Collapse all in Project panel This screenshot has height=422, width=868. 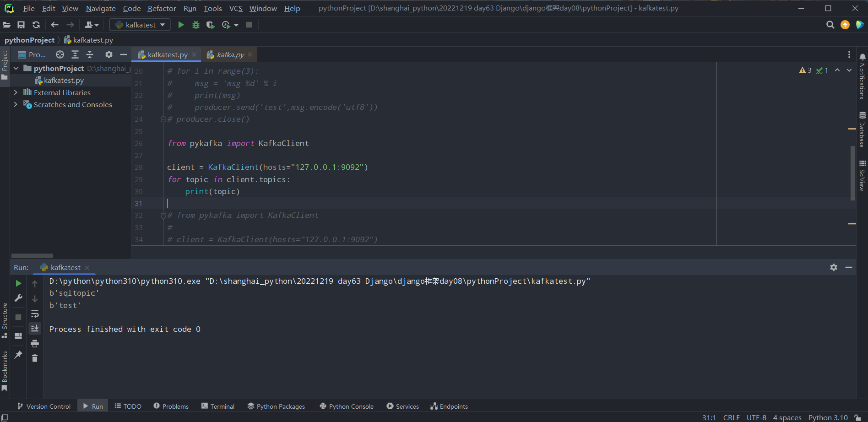click(90, 54)
